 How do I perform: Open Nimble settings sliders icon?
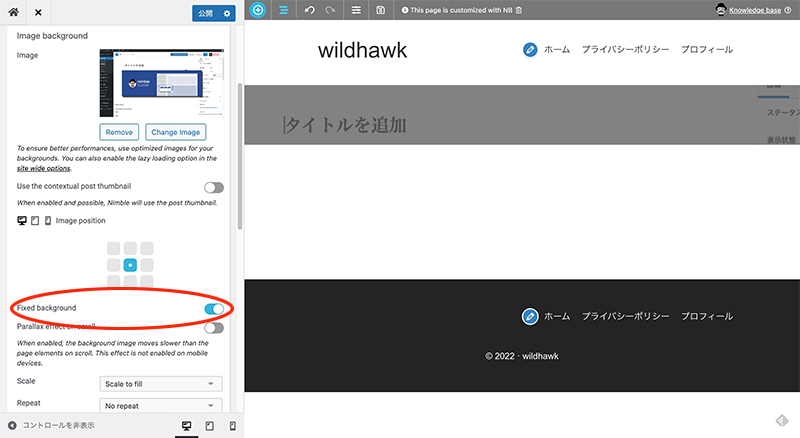[x=357, y=10]
